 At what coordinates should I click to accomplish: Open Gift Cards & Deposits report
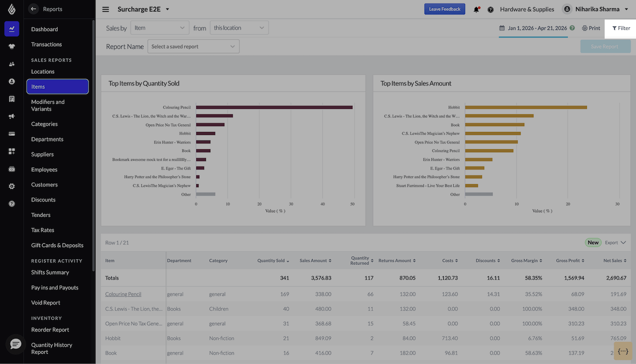57,246
